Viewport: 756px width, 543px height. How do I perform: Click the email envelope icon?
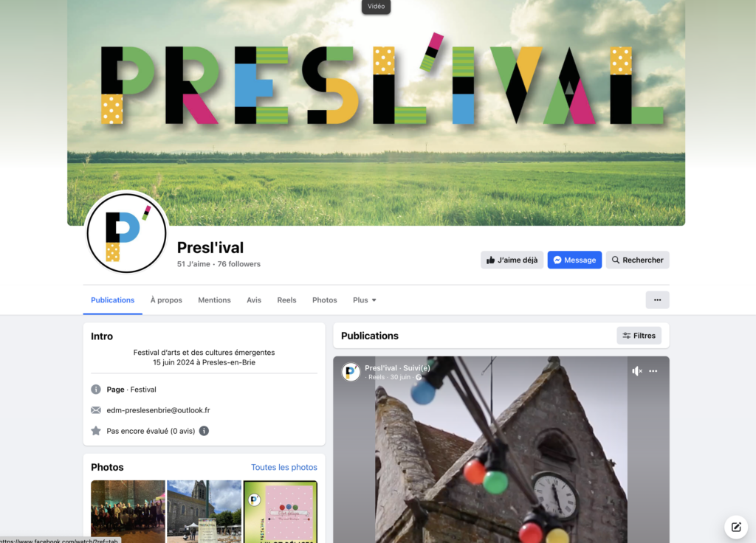pyautogui.click(x=96, y=410)
